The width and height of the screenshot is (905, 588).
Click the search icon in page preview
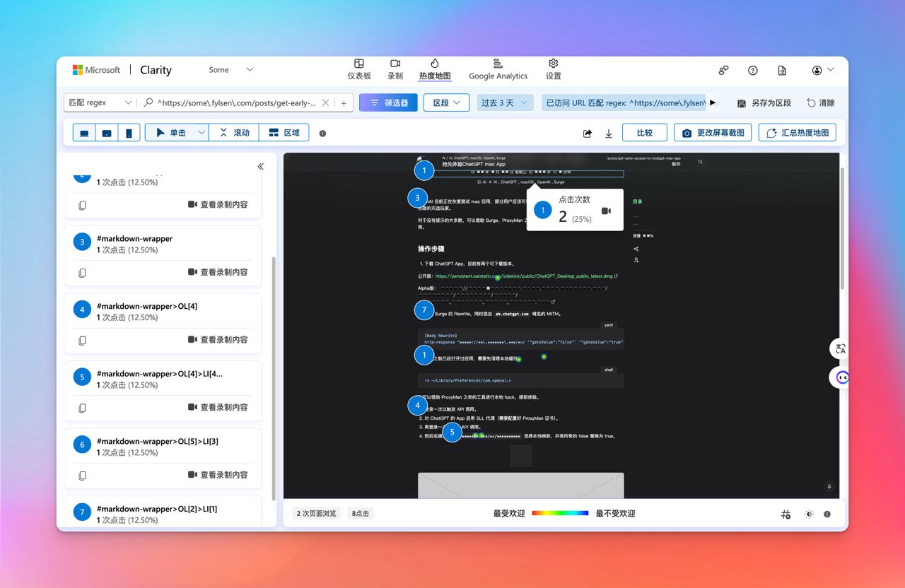tap(701, 162)
